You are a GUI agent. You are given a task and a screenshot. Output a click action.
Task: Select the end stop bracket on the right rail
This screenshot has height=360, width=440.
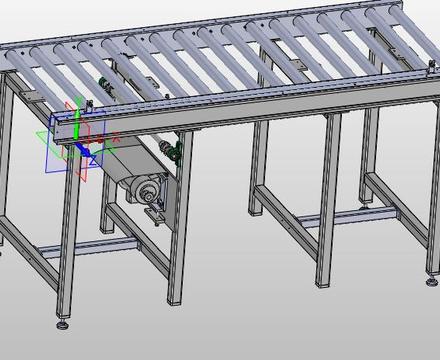click(x=432, y=68)
